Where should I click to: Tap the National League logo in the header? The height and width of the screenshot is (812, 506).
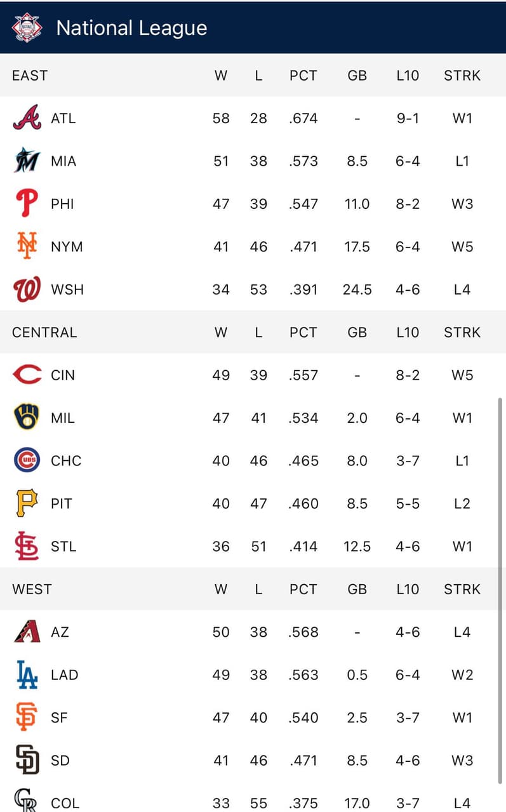point(27,27)
